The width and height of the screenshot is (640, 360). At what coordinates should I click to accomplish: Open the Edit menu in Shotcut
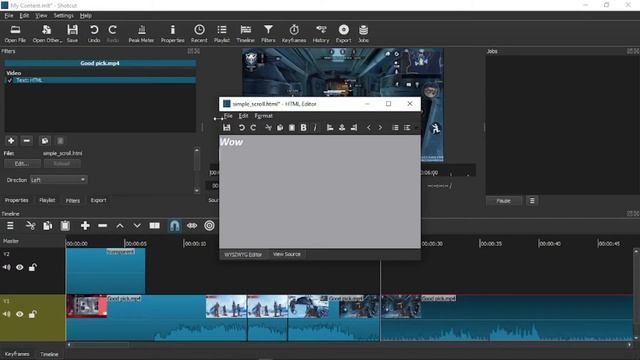pos(24,16)
